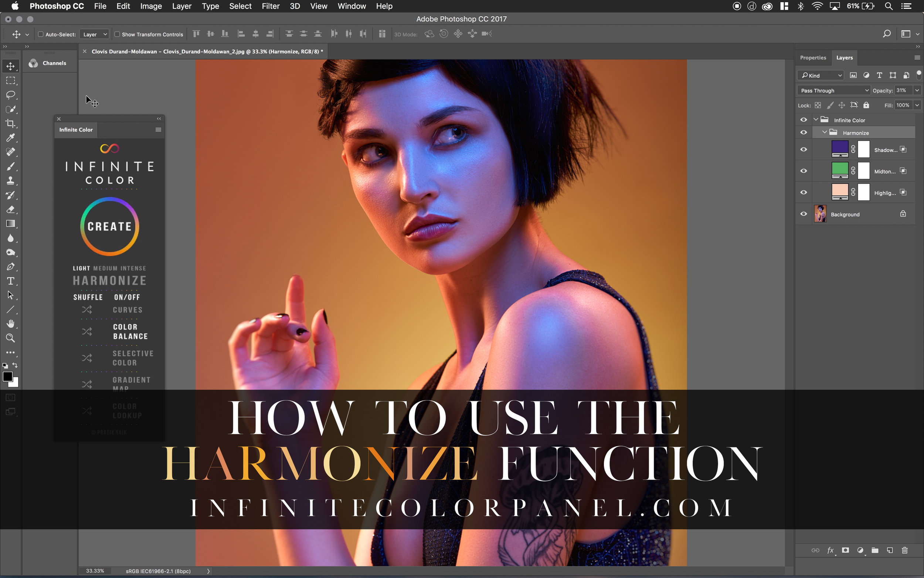Screen dimensions: 924x578
Task: Select the Clone Stamp tool
Action: coord(11,181)
